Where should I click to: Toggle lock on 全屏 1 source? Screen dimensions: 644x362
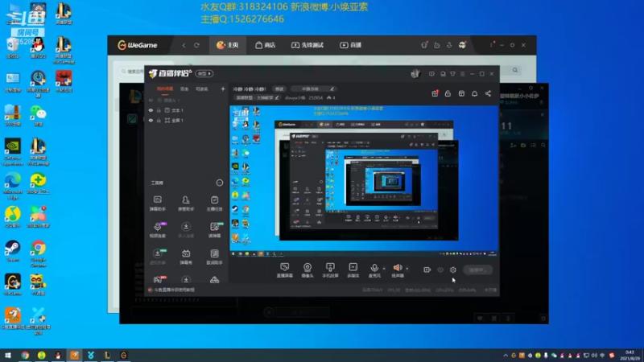[x=159, y=121]
